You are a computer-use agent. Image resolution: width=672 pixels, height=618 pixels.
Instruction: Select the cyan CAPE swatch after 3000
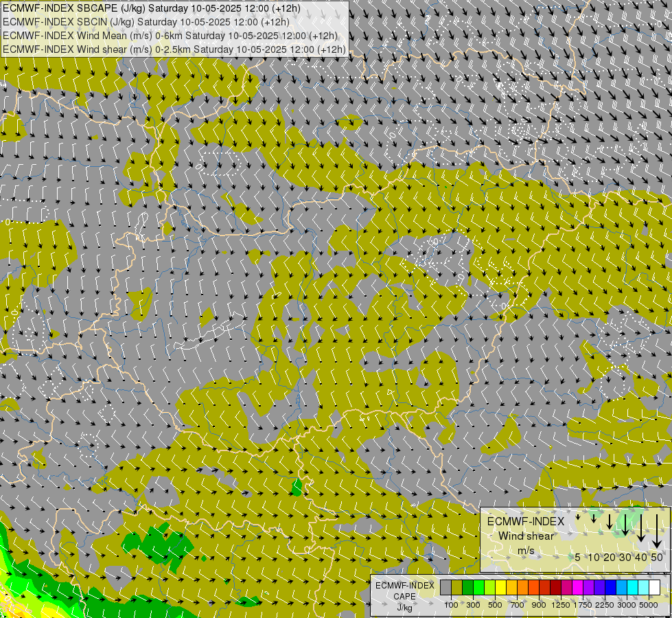[x=633, y=587]
